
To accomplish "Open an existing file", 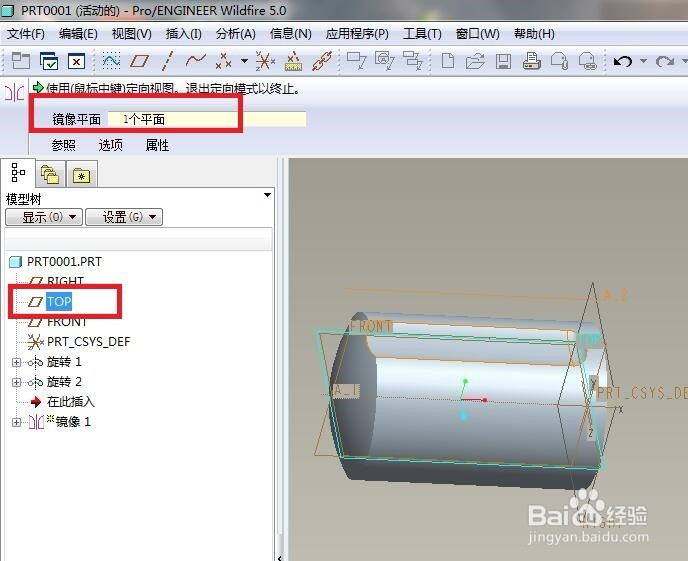I will [x=475, y=61].
